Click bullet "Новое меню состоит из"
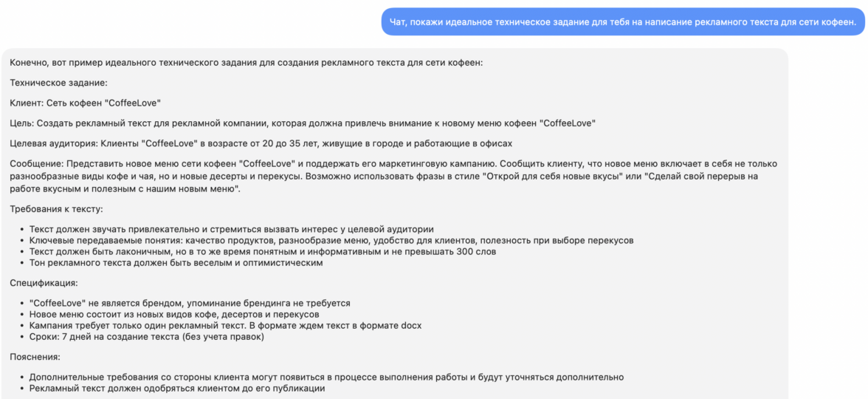Viewport: 868px width, 399px height. (174, 314)
